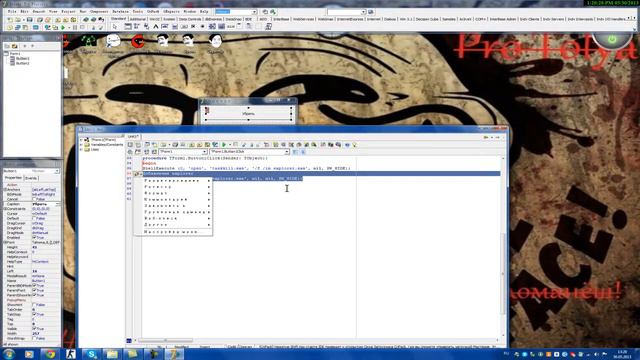Pick the PopupMenu component from palette
The height and width of the screenshot is (360, 640).
(x=146, y=27)
